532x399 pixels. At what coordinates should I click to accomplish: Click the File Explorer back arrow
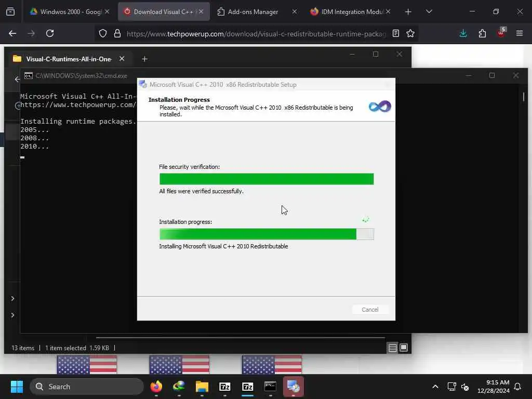click(x=17, y=79)
